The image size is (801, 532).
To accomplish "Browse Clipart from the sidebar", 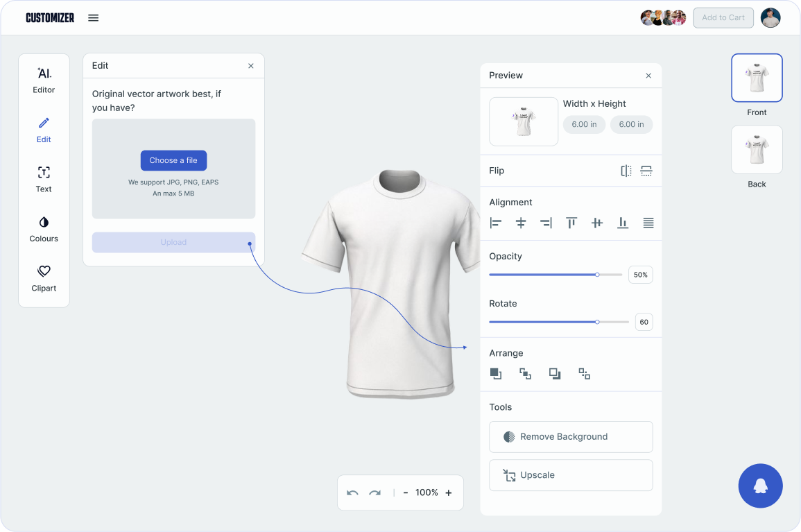I will coord(44,278).
